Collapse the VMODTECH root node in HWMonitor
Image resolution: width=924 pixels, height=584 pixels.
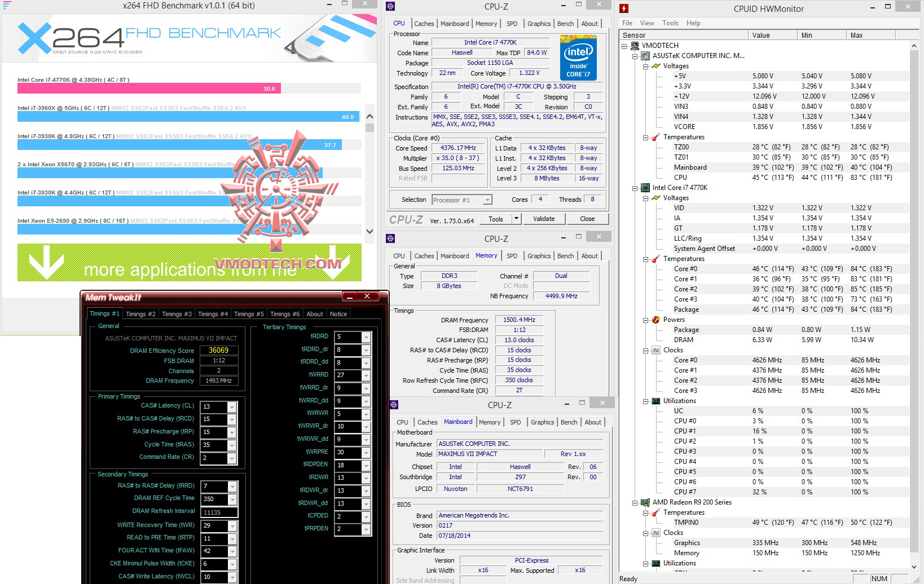click(x=624, y=46)
